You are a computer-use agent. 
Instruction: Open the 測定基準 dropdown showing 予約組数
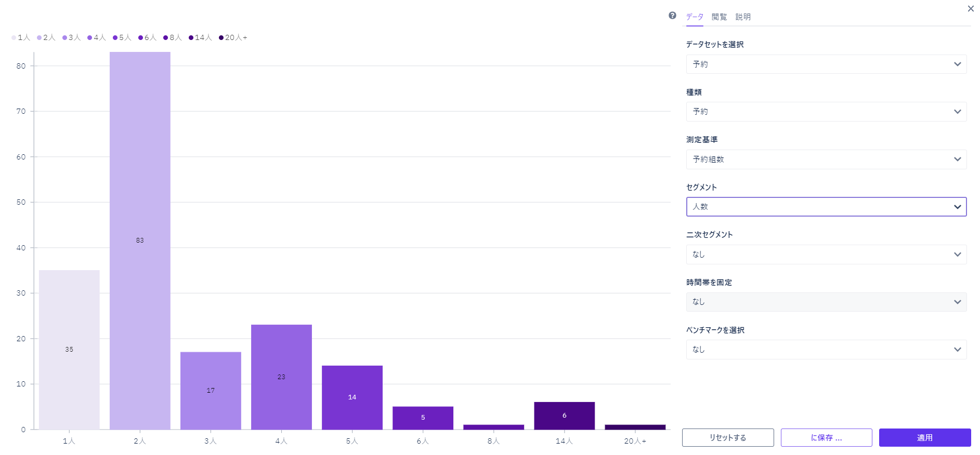pos(826,159)
